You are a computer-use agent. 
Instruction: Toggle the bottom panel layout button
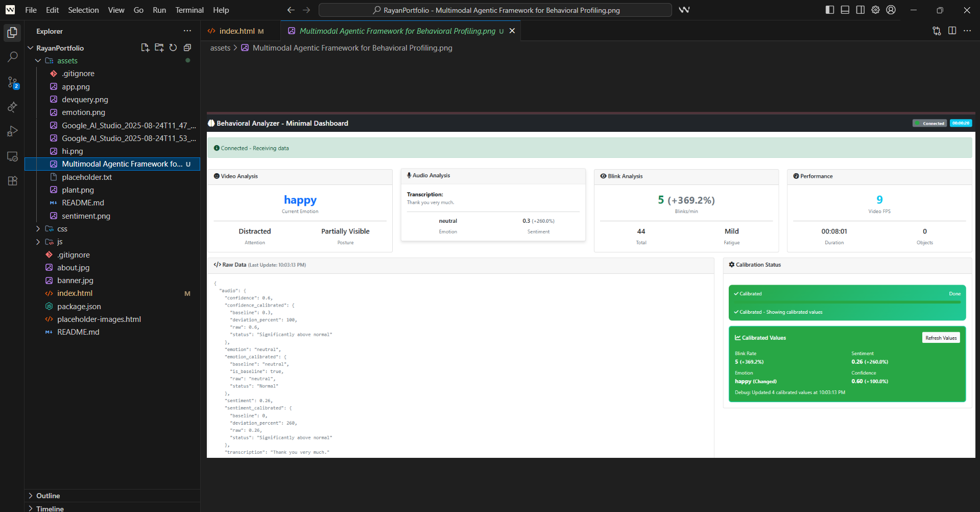click(845, 10)
